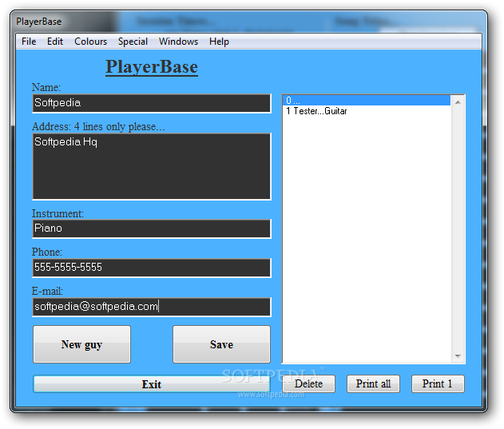Click the Print all button
Viewport: 504px width, 429px height.
(x=373, y=383)
